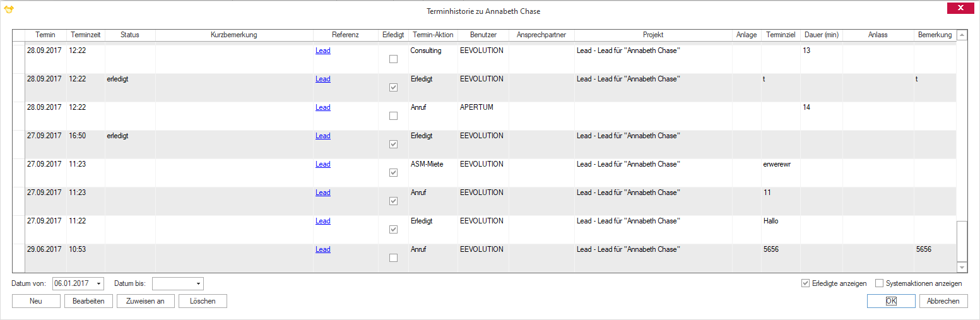Close the Terminhistorie dialog with red X

tap(960, 8)
